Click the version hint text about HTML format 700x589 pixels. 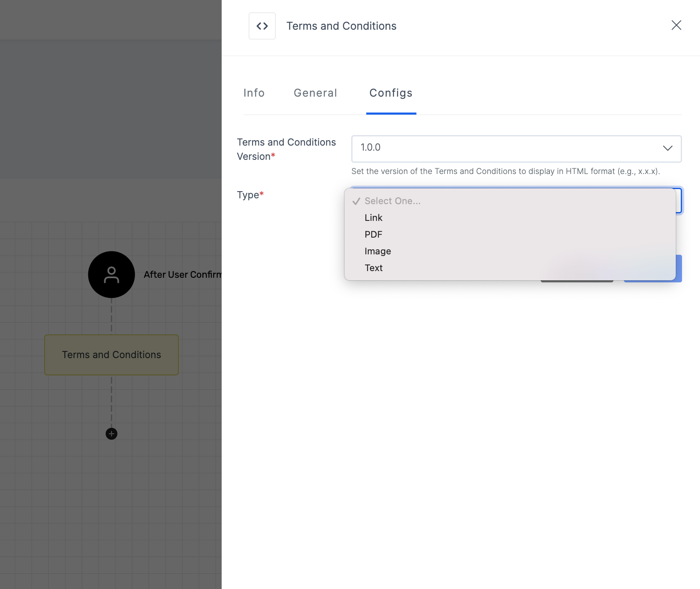coord(506,171)
